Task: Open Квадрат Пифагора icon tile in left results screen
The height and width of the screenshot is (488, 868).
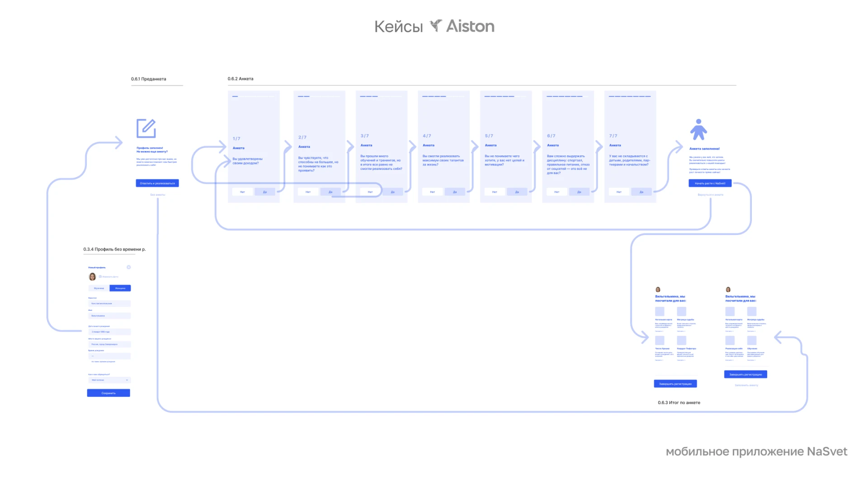Action: click(681, 340)
